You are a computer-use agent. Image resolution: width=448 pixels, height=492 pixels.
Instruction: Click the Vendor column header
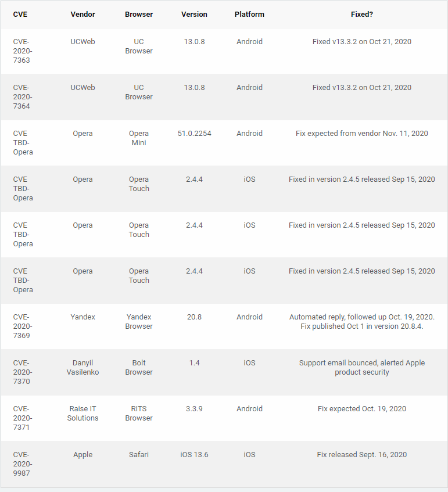(83, 15)
